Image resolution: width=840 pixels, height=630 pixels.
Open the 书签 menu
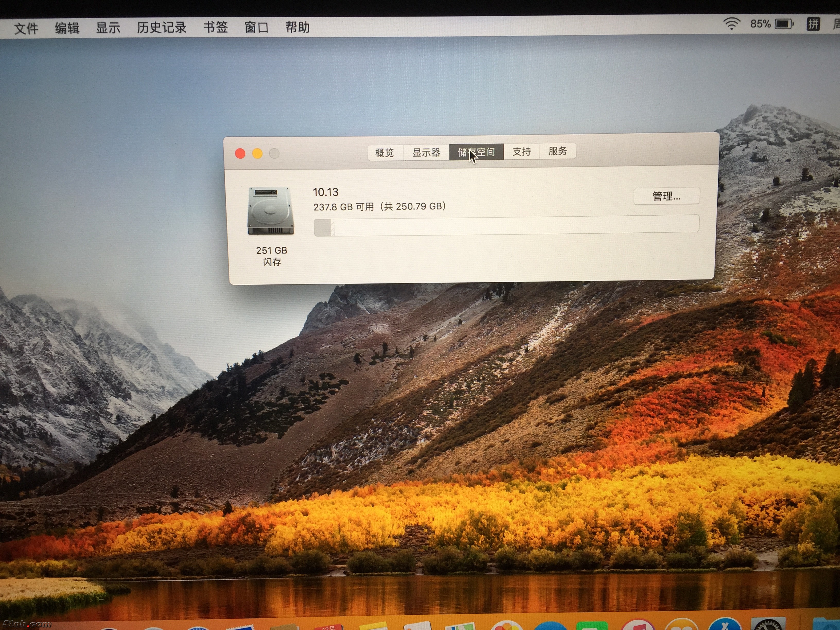tap(215, 27)
